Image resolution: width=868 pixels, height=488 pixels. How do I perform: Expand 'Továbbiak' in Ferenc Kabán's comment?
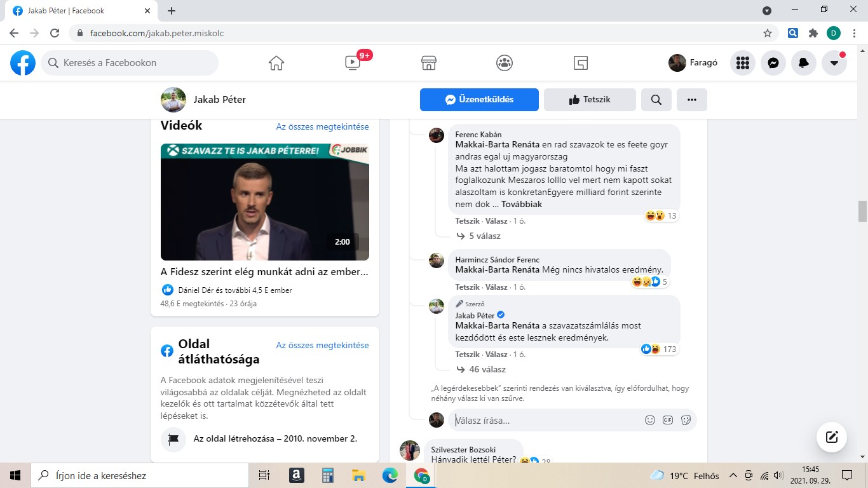(522, 205)
